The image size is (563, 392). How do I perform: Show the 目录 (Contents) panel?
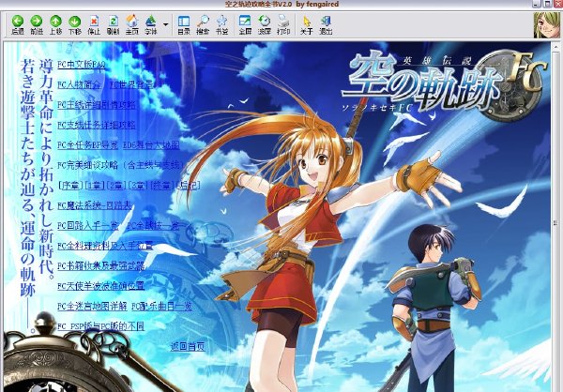click(x=184, y=24)
